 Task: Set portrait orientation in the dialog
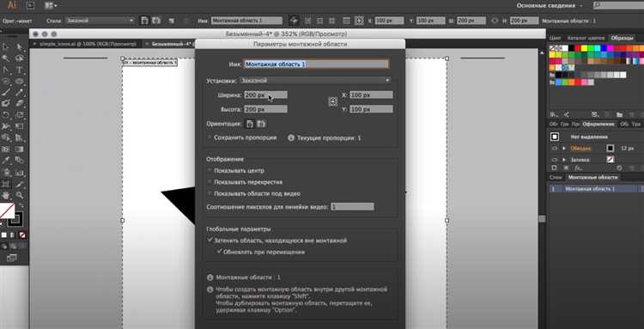pyautogui.click(x=250, y=124)
